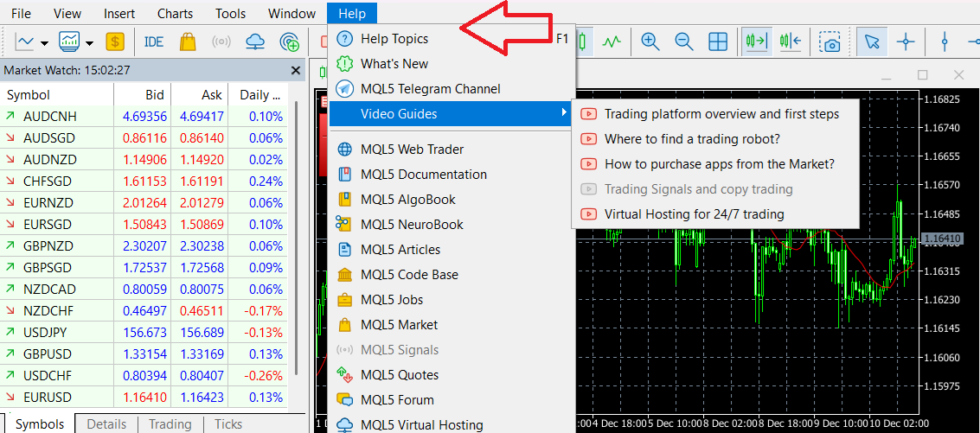Open the Charts menu
The image size is (980, 433).
(x=175, y=13)
